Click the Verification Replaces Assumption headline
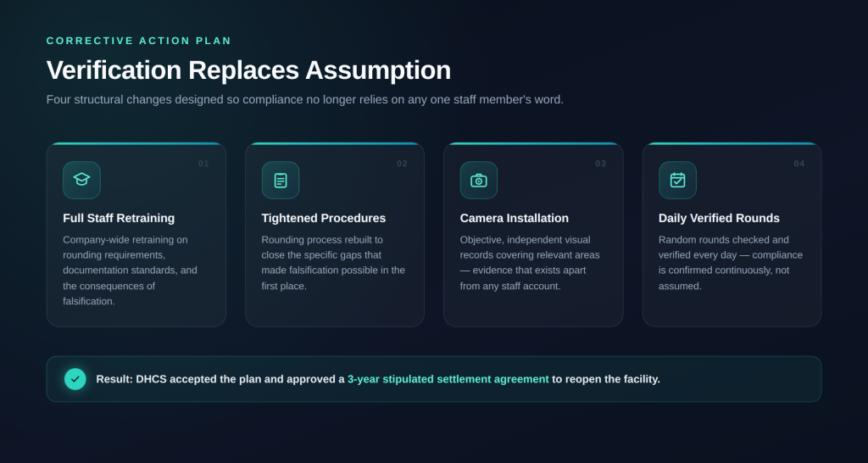 tap(248, 70)
